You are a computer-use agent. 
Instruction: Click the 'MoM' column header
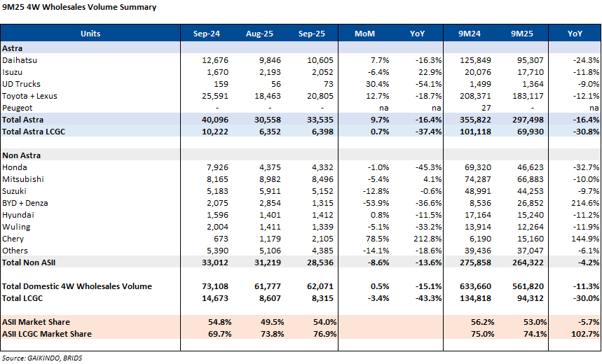point(364,34)
